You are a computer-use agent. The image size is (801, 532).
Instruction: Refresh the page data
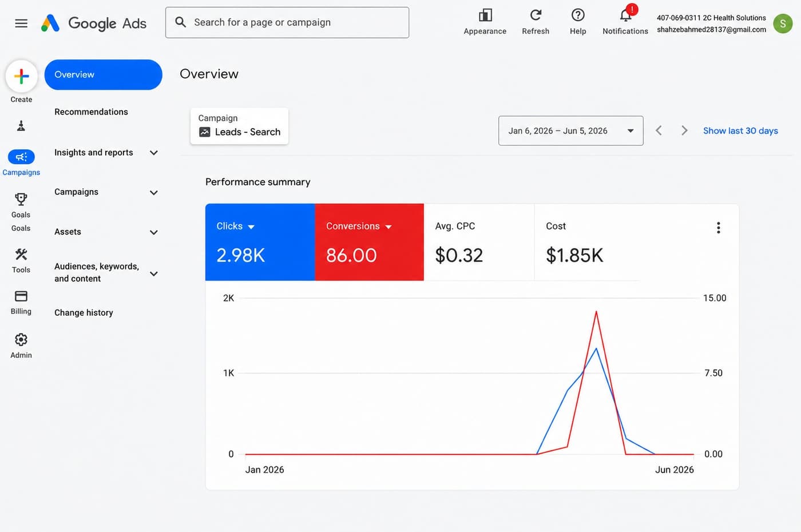pyautogui.click(x=536, y=15)
